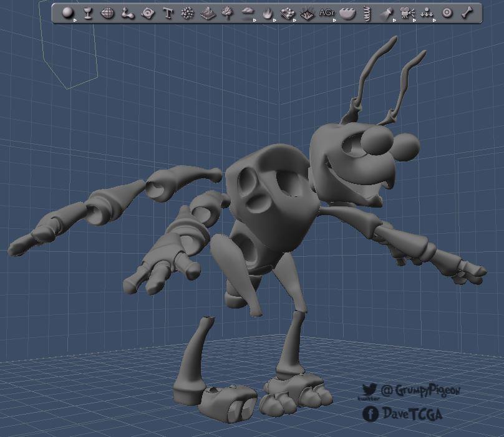Insert a directional force modifier
Screen dimensions: 504x437
427,14
